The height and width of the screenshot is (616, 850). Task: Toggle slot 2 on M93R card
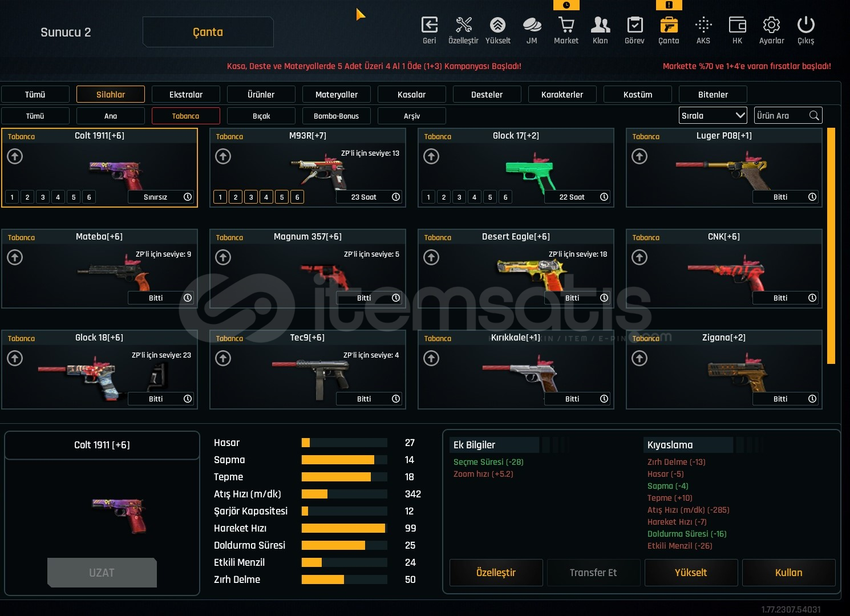tap(236, 197)
